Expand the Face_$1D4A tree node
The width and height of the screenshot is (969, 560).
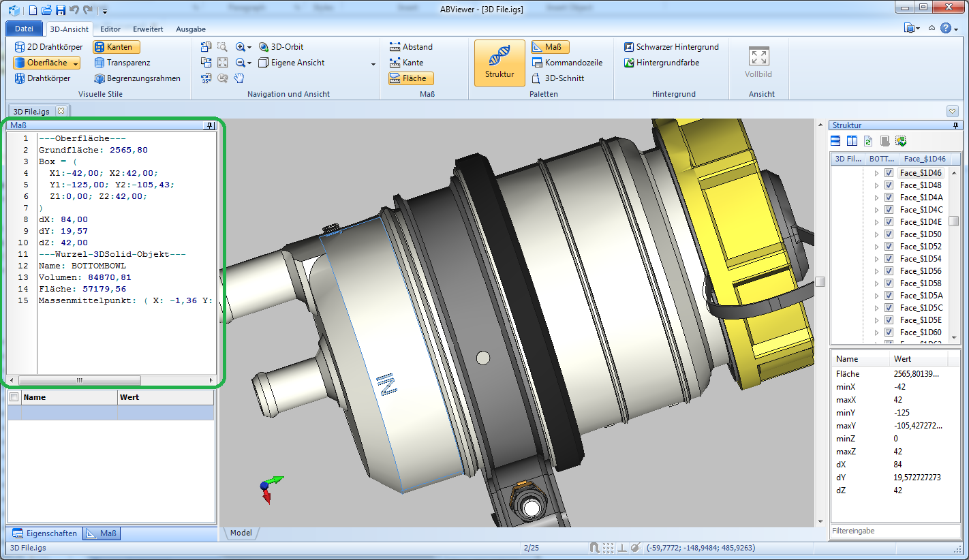click(877, 198)
